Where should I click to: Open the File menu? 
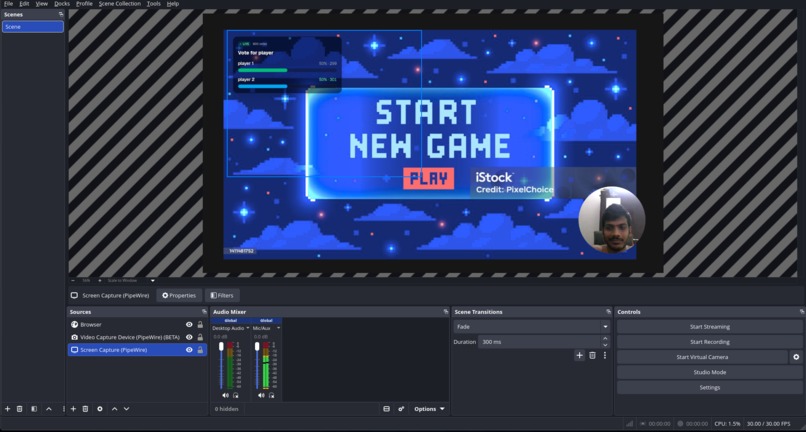click(x=9, y=4)
